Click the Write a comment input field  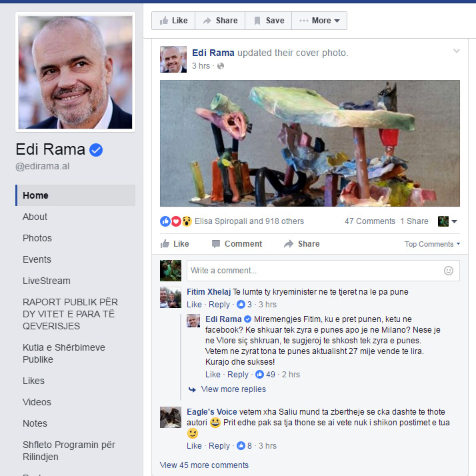tap(323, 271)
